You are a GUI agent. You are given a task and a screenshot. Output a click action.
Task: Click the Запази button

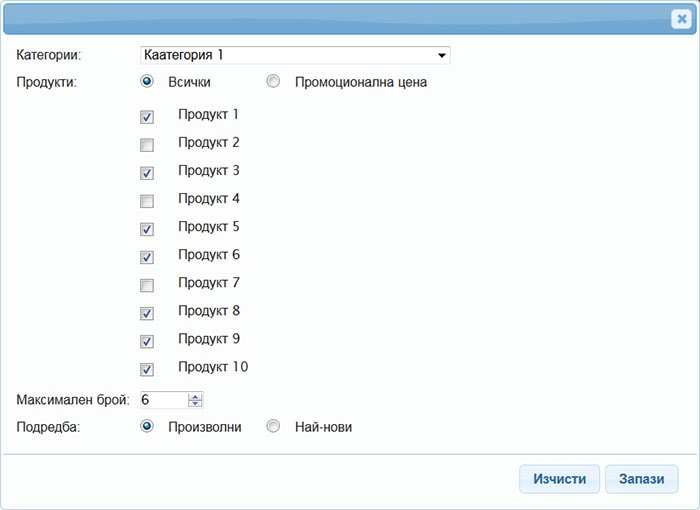(642, 479)
